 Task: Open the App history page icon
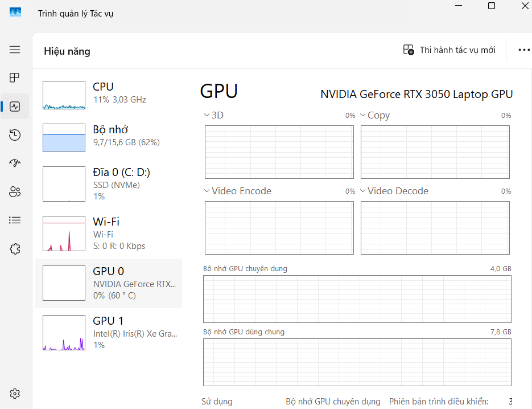point(15,135)
